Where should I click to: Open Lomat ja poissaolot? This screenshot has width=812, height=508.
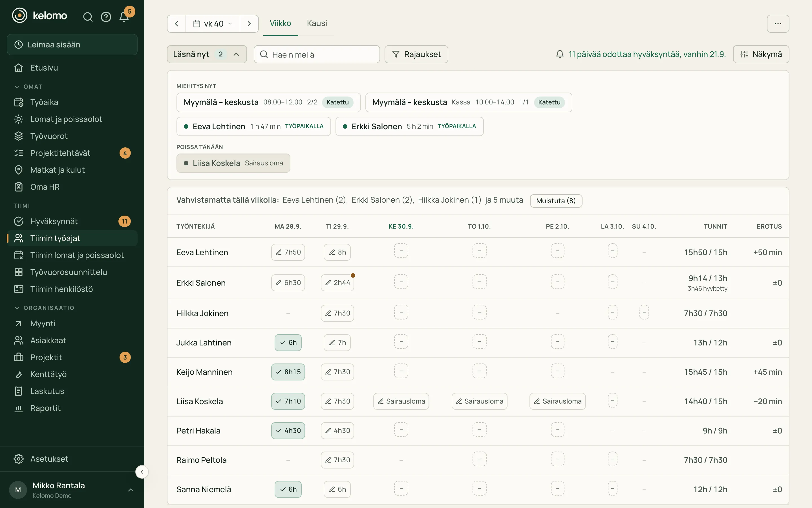(72, 119)
